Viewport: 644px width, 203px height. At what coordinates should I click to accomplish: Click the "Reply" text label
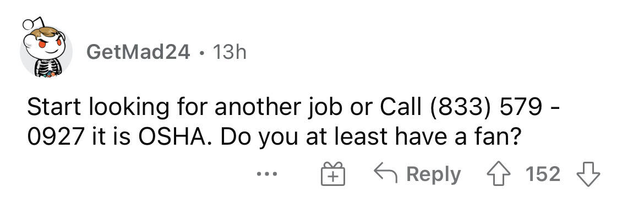coord(433,175)
